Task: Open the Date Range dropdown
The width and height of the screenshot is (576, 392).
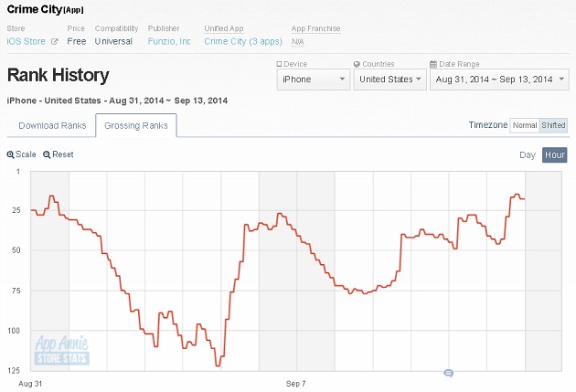Action: pos(499,79)
